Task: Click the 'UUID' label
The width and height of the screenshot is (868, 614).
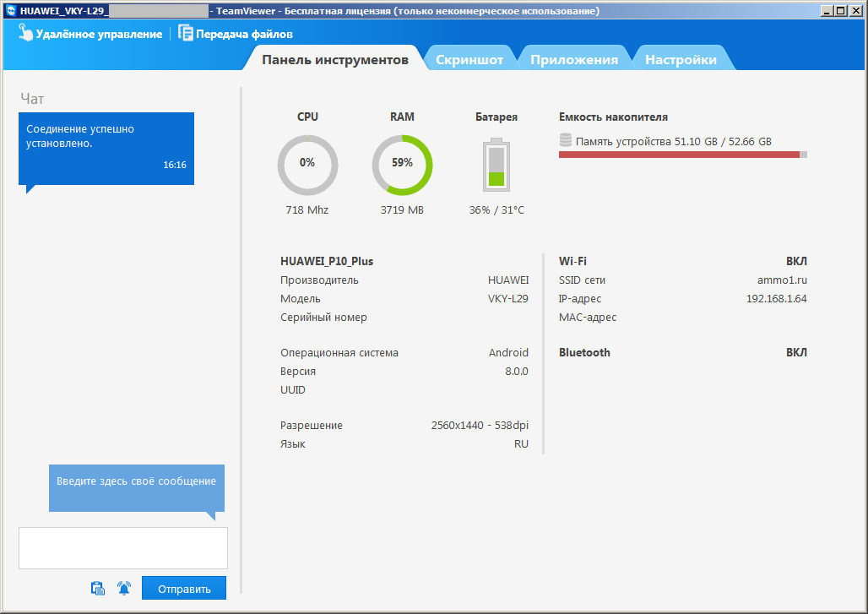Action: 293,390
